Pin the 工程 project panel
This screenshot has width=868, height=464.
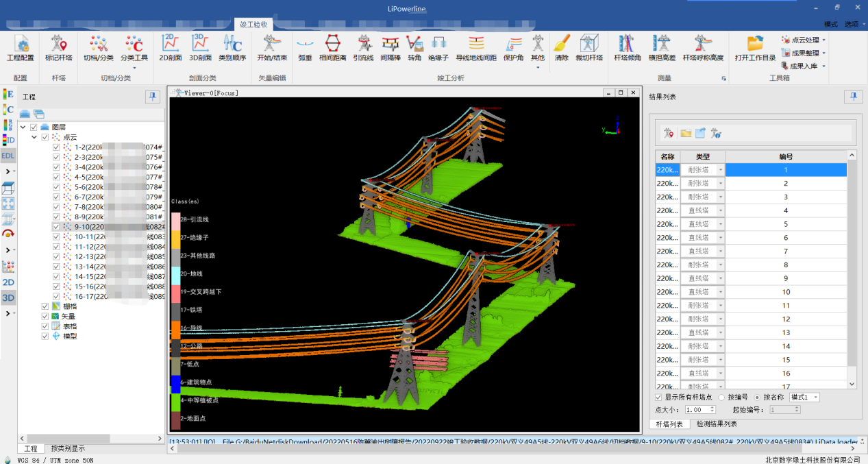(152, 97)
